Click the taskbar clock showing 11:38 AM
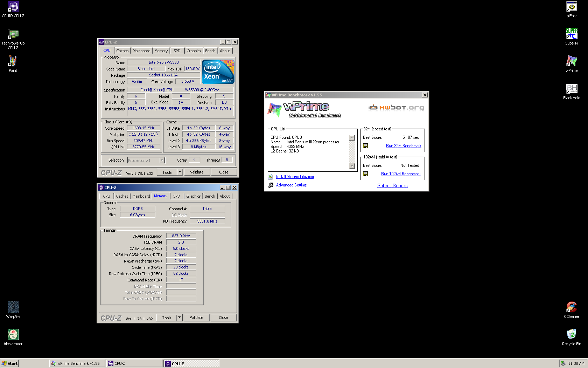The height and width of the screenshot is (368, 588). [576, 363]
